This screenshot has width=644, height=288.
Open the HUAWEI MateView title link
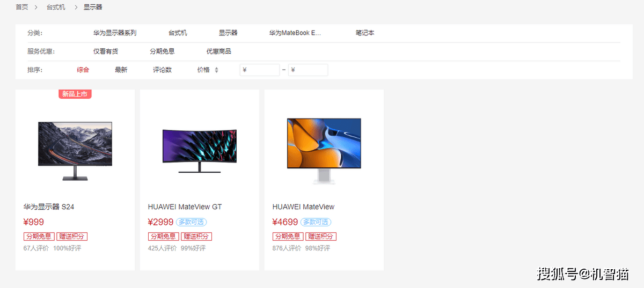pos(303,206)
